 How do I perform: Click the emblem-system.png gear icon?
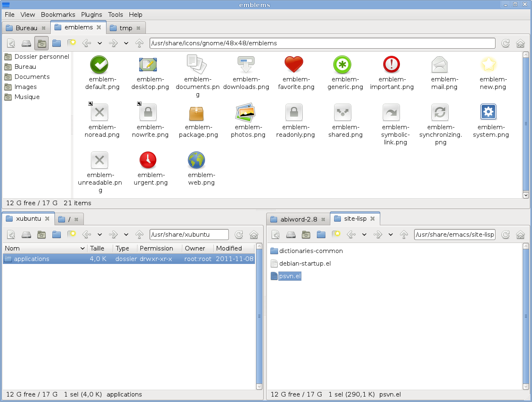(x=488, y=112)
